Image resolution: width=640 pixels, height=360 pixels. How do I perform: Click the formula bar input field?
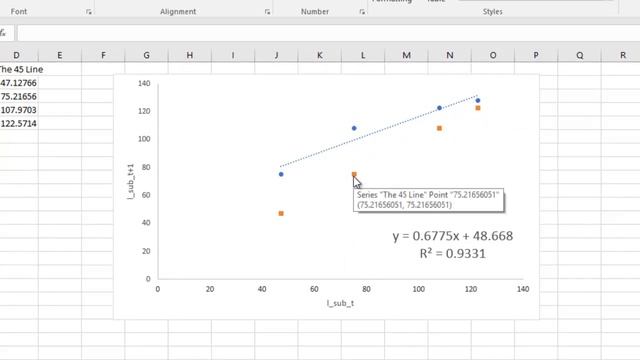click(329, 33)
